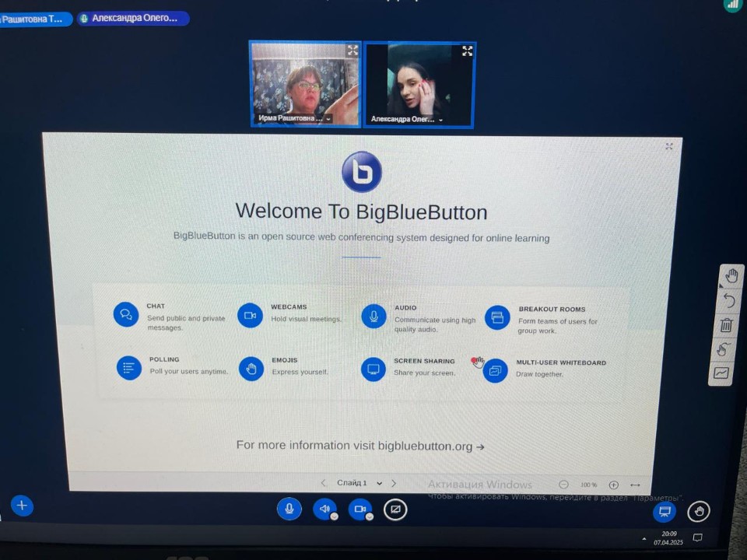Mute the microphone button

[289, 509]
